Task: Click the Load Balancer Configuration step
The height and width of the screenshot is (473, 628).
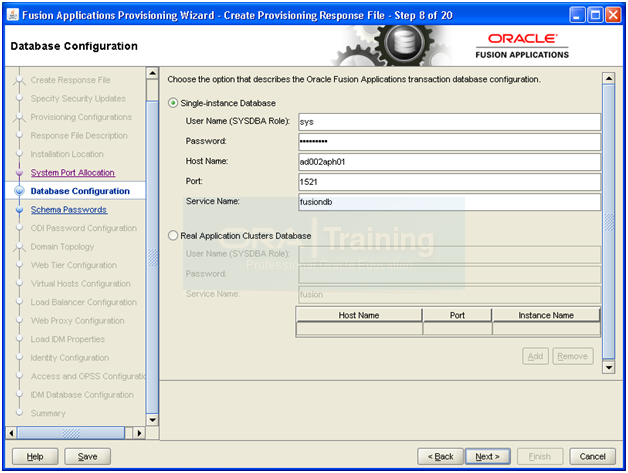Action: click(x=84, y=302)
